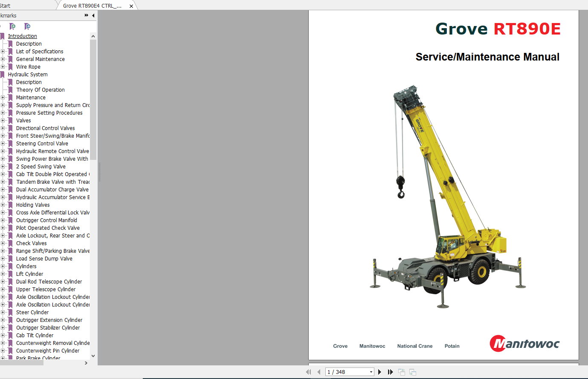Select the Lift Cylinder bookmark
This screenshot has width=588, height=379.
point(29,274)
